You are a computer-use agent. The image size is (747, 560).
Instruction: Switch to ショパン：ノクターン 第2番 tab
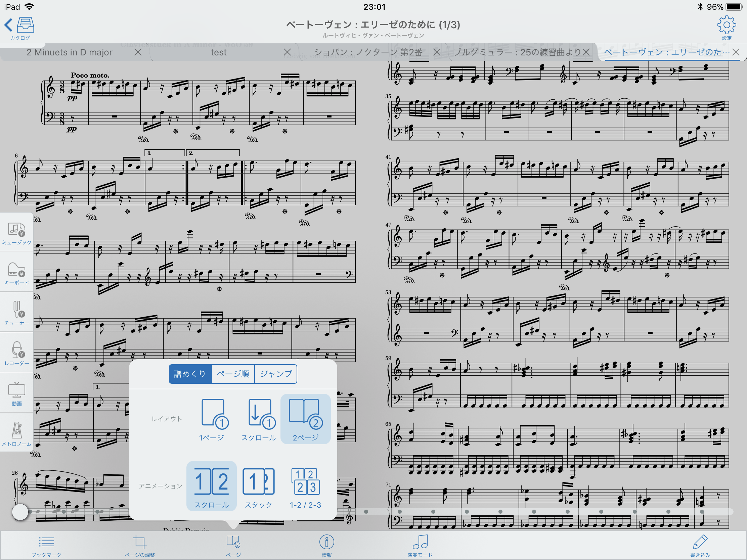368,52
